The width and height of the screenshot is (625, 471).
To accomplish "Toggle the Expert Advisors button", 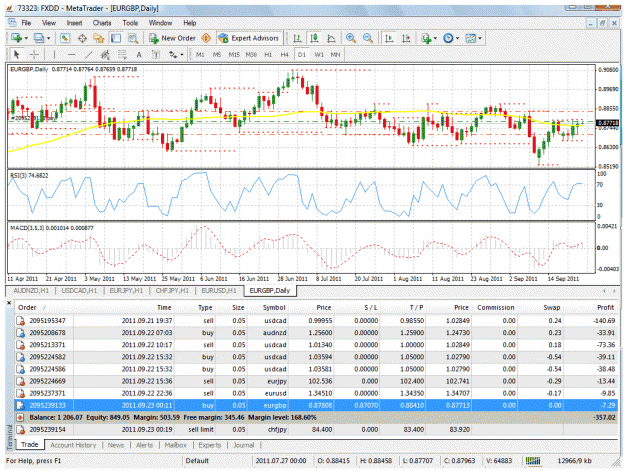I will [x=248, y=38].
